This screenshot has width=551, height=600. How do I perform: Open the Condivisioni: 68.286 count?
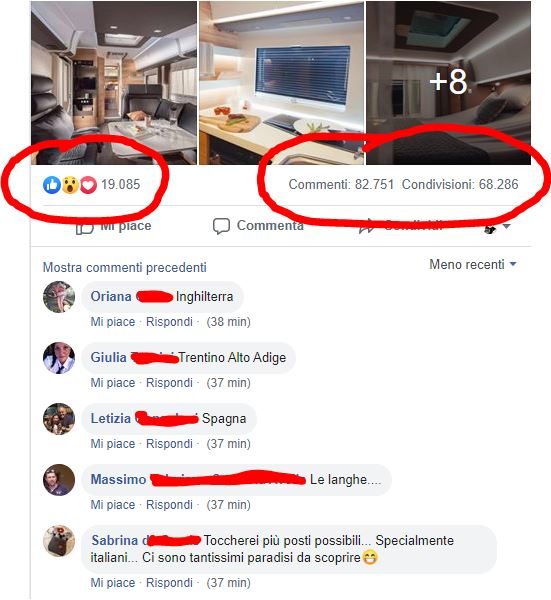tap(460, 184)
